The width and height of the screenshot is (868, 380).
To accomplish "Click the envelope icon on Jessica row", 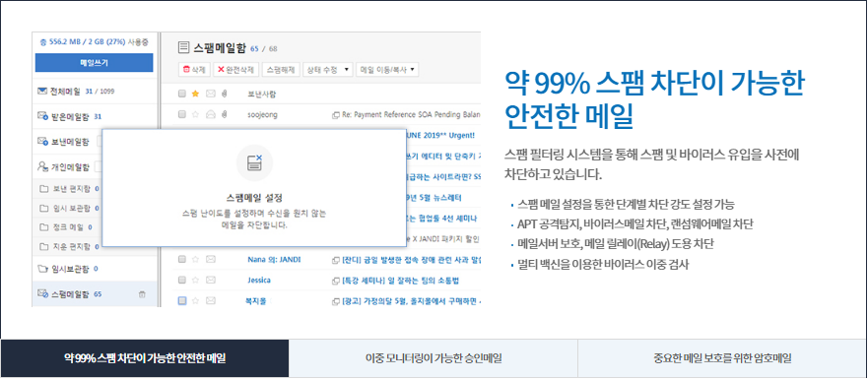I will [211, 280].
